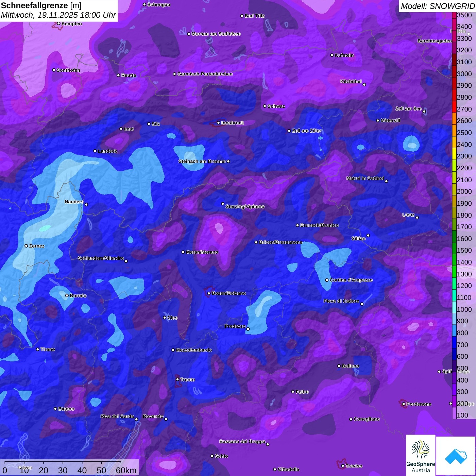This screenshot has height=476, width=476.
Task: Click the Reutte label
Action: tap(129, 75)
